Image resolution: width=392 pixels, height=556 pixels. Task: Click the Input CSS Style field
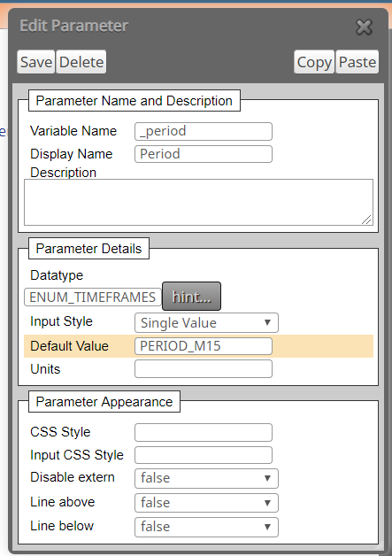[x=204, y=455]
